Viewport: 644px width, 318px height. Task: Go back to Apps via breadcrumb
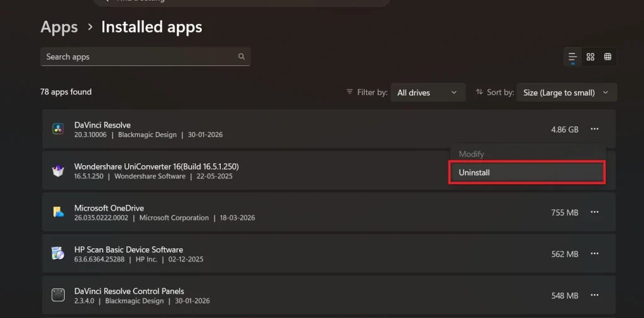point(59,27)
